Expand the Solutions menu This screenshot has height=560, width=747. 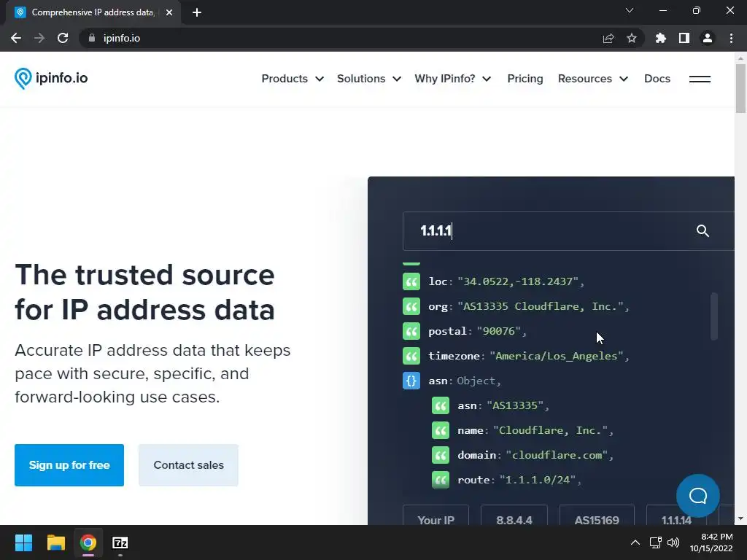pos(368,79)
